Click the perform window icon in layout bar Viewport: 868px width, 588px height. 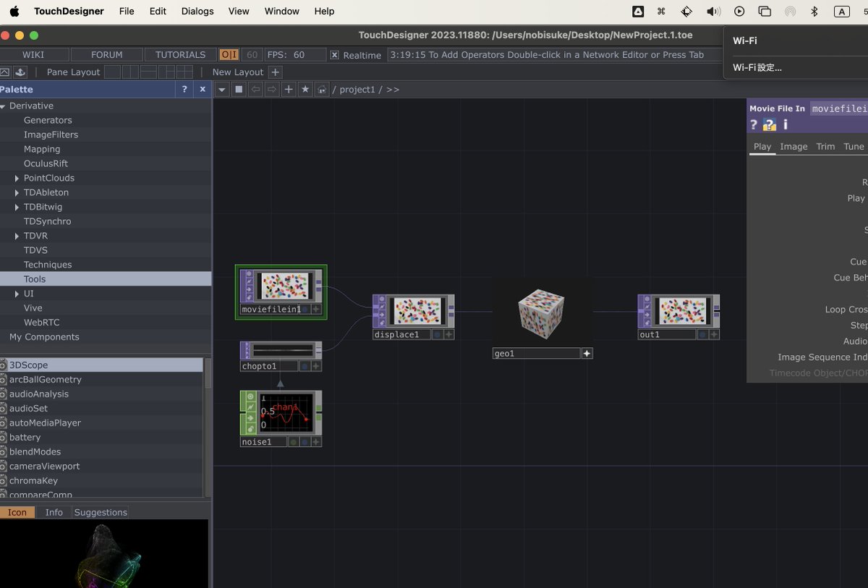[5, 72]
